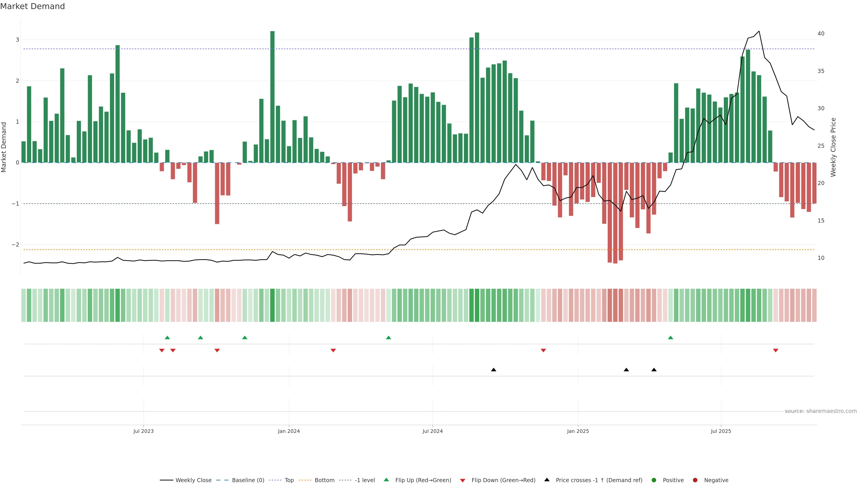This screenshot has height=488, width=868.
Task: Click the Flip Down red triangle legend icon
Action: [463, 480]
